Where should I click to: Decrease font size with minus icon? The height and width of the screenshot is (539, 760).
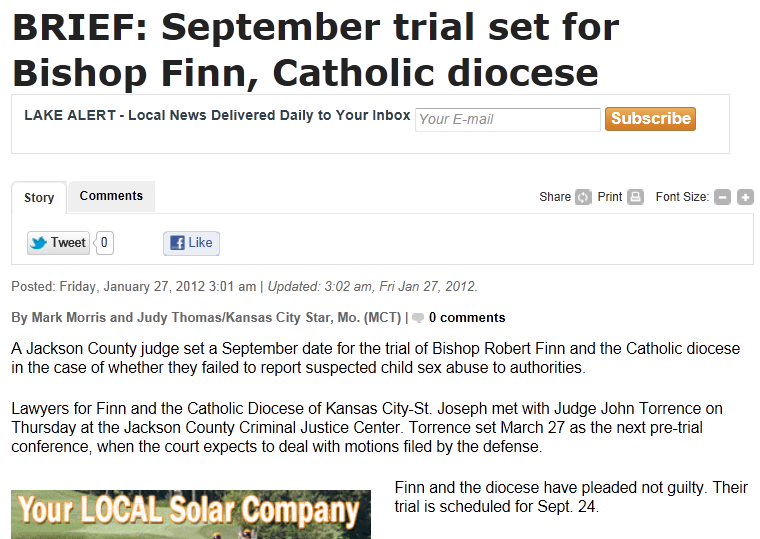point(722,197)
